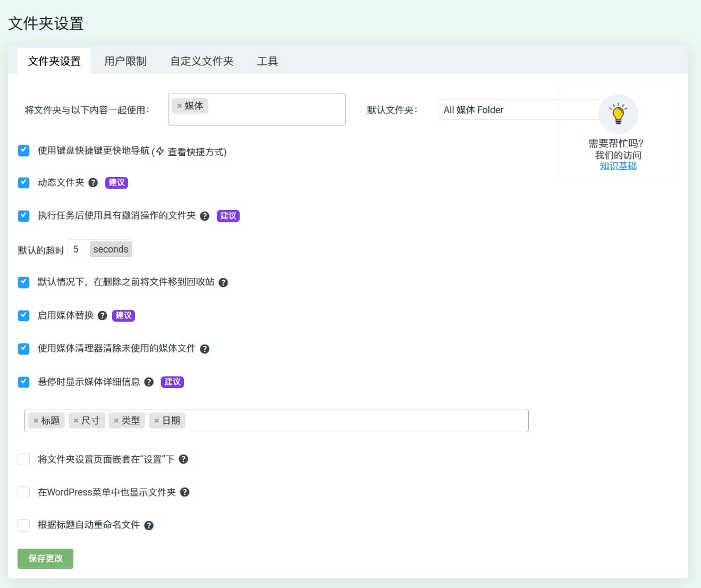Click the 默认的超时 seconds input field
Viewport: 701px width, 588px height.
point(78,249)
